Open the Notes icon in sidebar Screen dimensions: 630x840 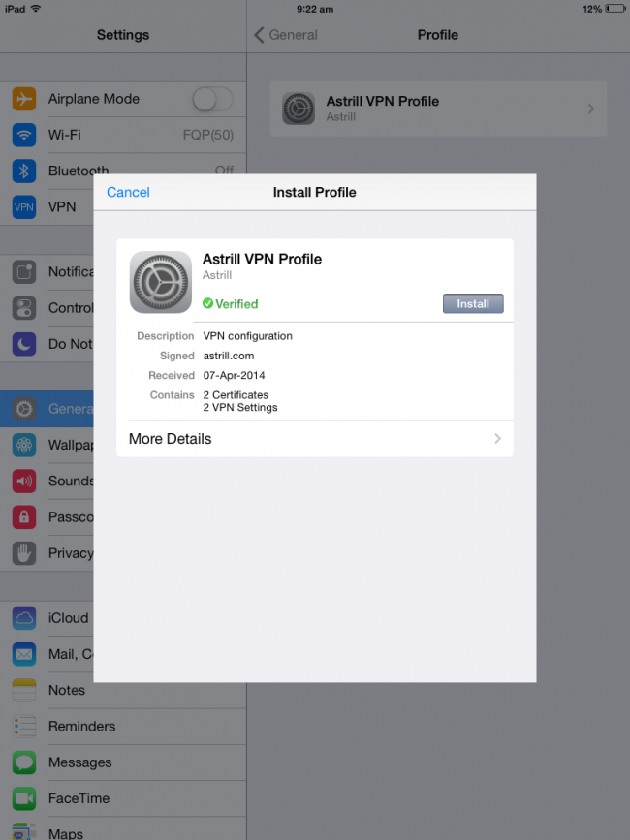(x=24, y=690)
